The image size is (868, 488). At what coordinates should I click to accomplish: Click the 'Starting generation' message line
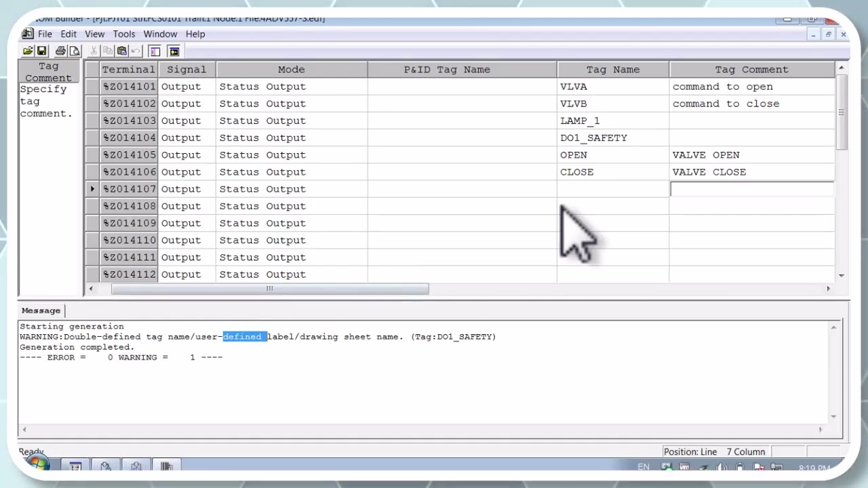(72, 327)
